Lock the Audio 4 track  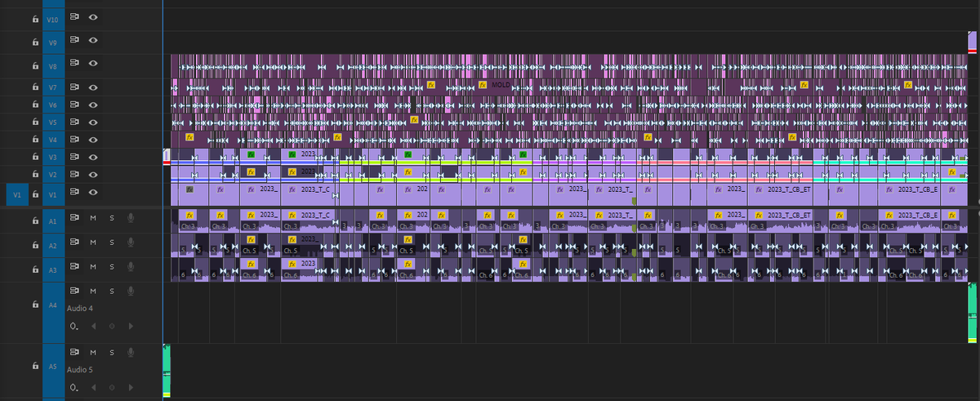pyautogui.click(x=35, y=305)
